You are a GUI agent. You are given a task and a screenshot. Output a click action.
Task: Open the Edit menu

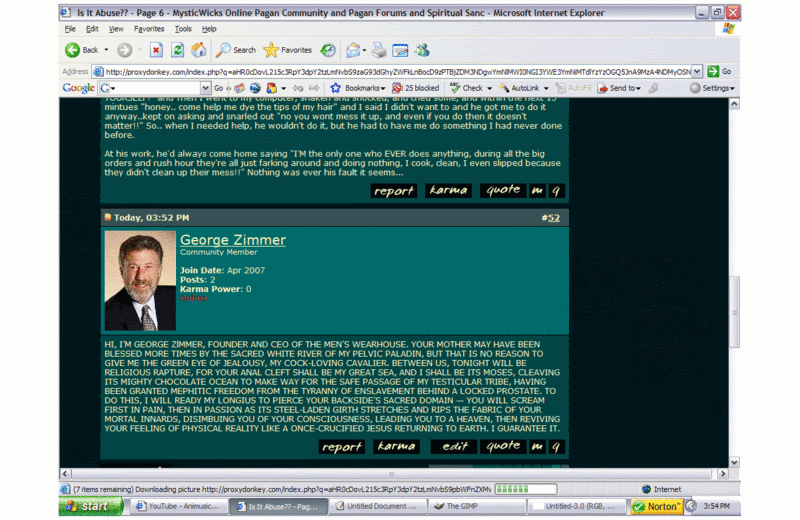pos(92,29)
